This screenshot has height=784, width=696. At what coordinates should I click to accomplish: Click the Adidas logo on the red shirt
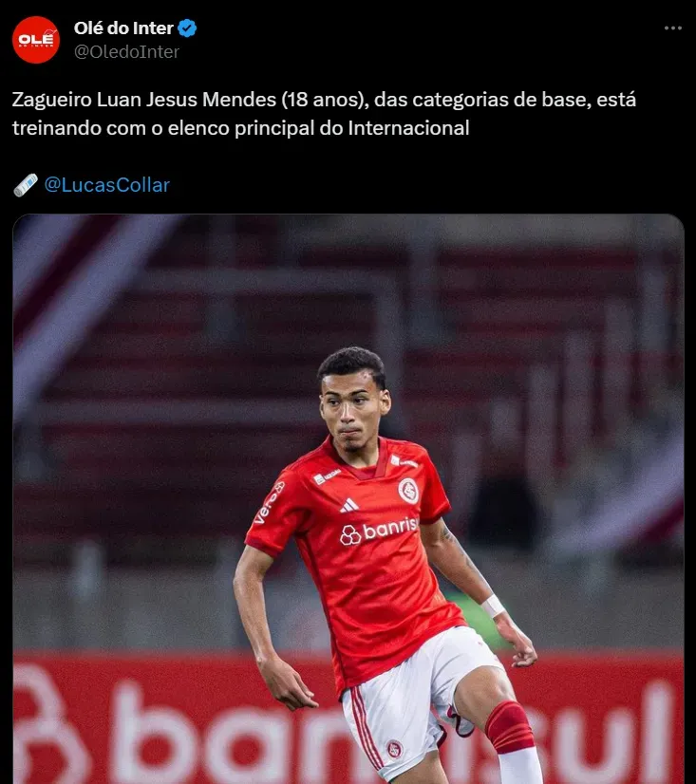click(349, 506)
